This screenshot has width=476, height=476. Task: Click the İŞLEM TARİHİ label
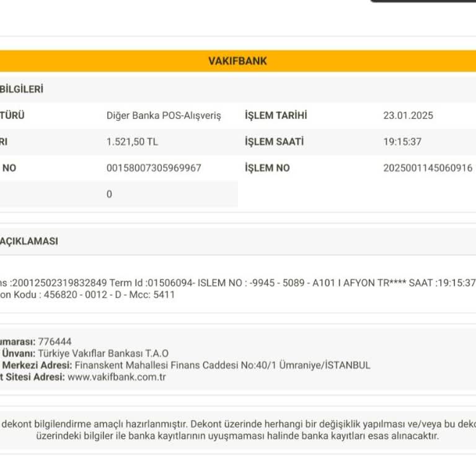(276, 115)
